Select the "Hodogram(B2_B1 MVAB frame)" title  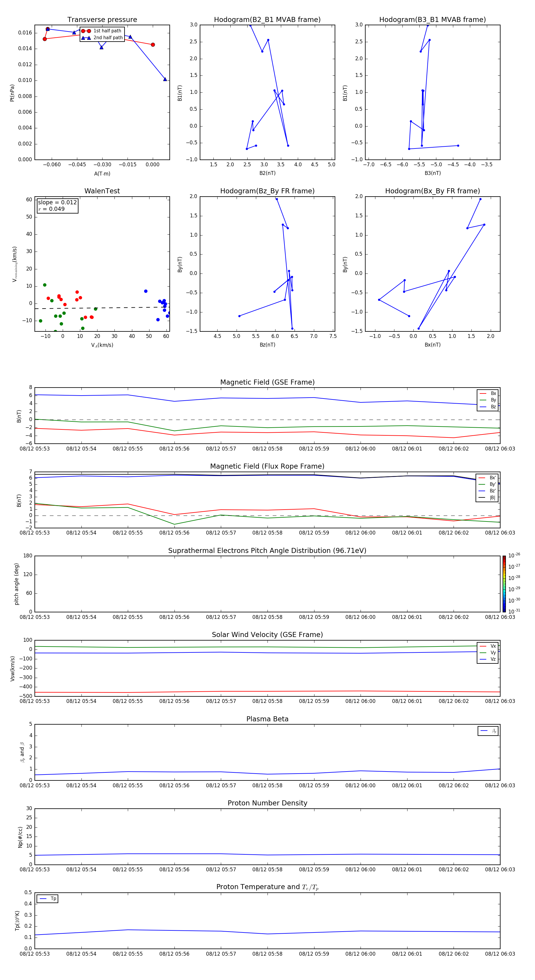coord(267,20)
